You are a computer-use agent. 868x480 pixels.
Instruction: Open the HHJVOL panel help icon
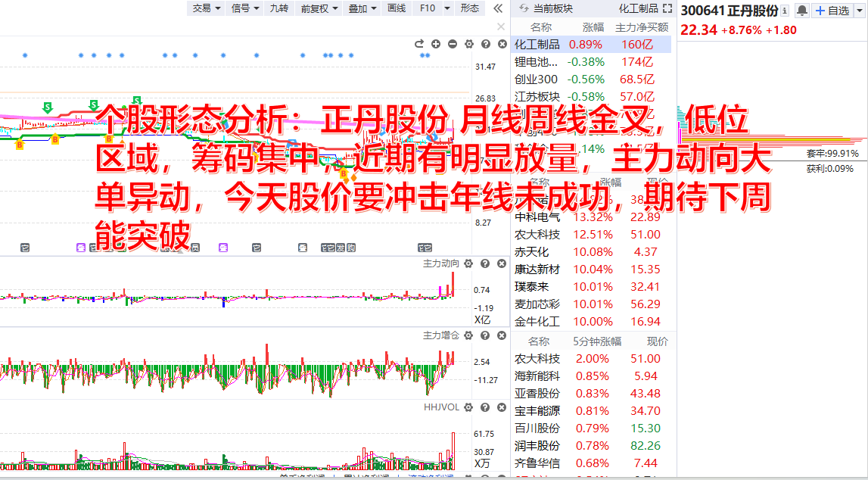(485, 407)
